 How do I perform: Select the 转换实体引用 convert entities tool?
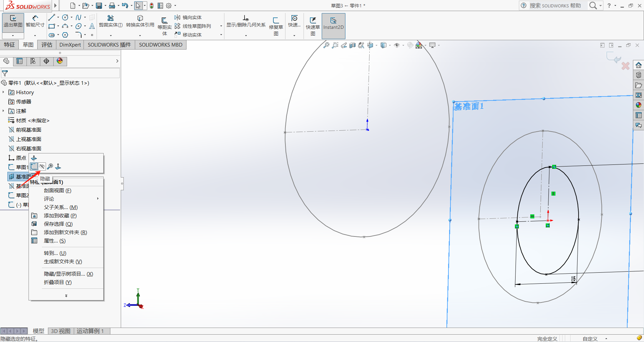coord(140,21)
